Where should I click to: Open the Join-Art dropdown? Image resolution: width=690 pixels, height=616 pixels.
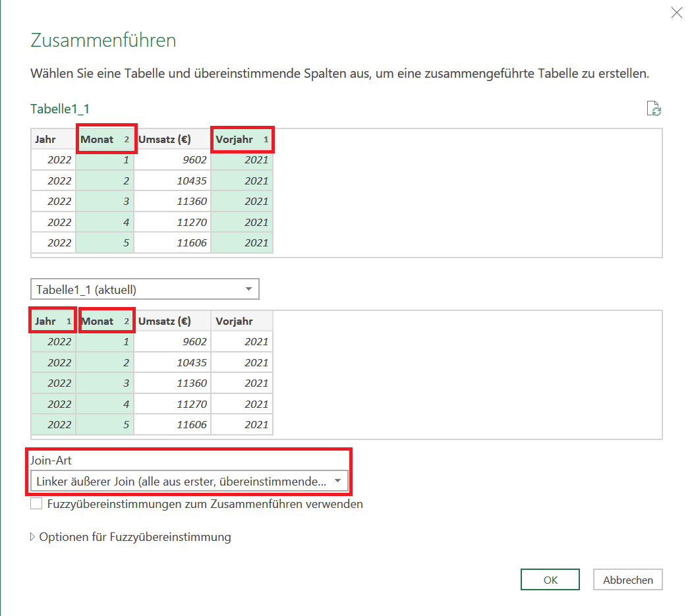[x=189, y=481]
